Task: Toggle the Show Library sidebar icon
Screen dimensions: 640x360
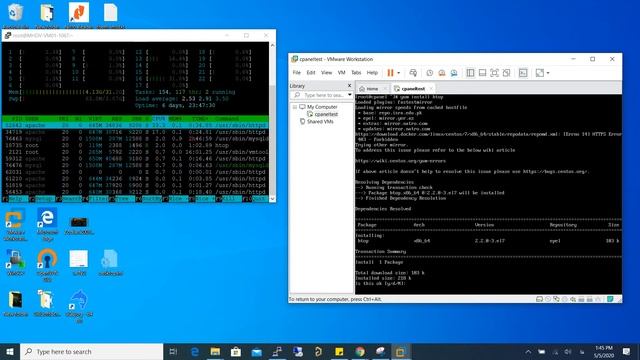Action: 470,73
